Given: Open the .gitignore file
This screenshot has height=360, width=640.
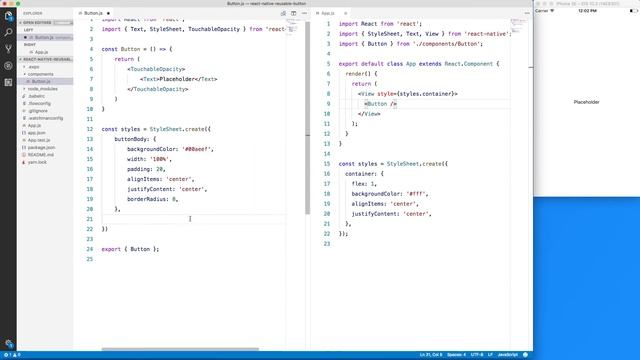Looking at the screenshot, I should click(x=38, y=111).
